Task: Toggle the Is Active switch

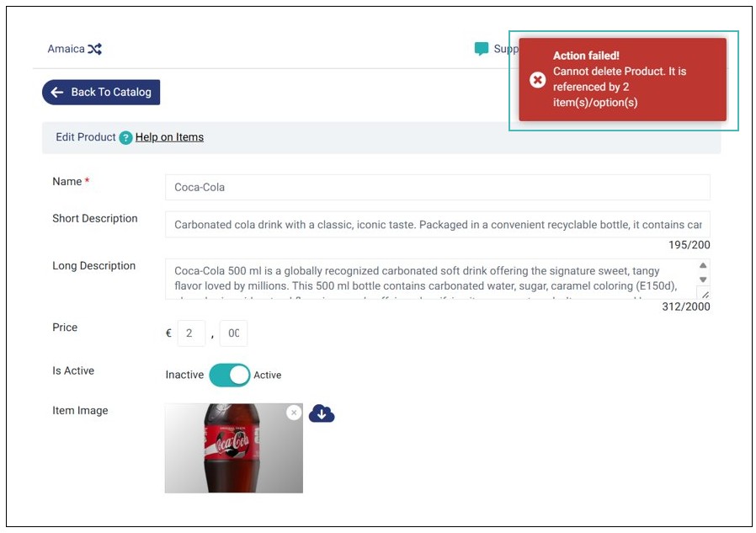Action: [230, 375]
